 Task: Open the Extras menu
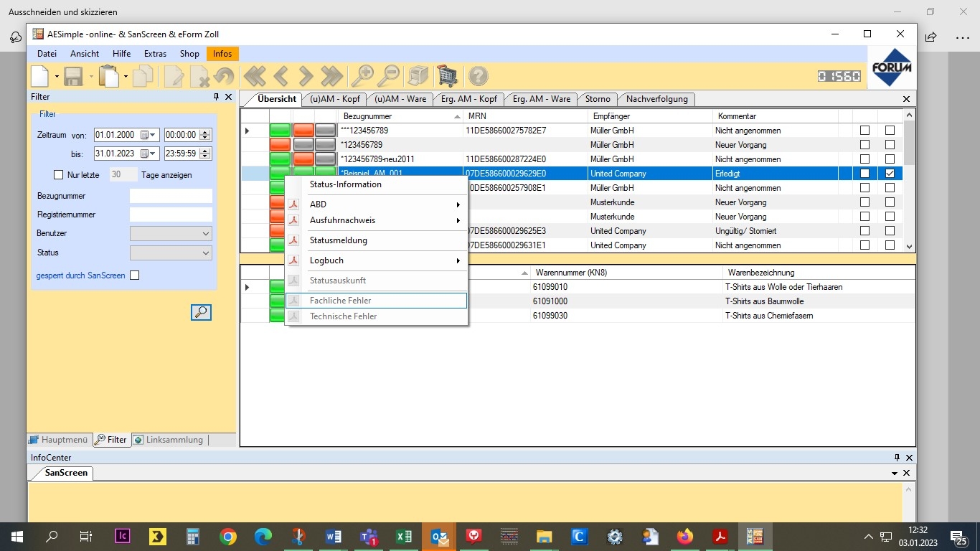pos(155,54)
